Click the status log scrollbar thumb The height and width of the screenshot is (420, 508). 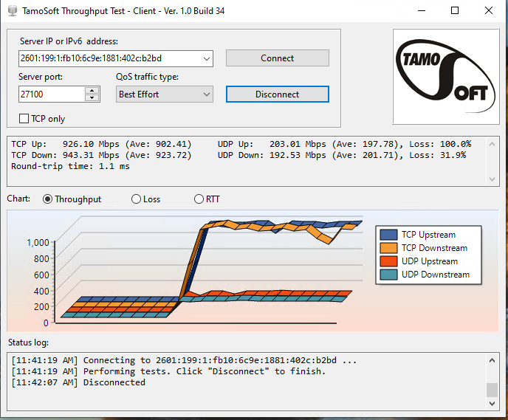tap(492, 390)
